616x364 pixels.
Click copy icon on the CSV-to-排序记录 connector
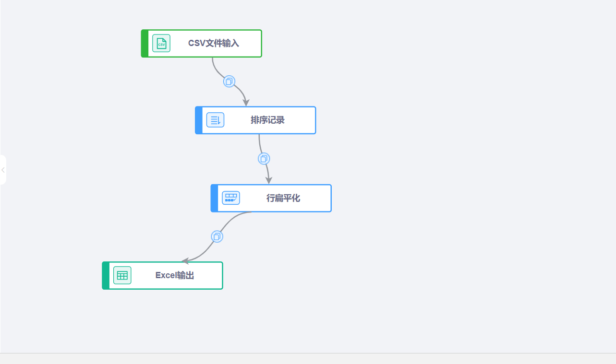(x=229, y=82)
